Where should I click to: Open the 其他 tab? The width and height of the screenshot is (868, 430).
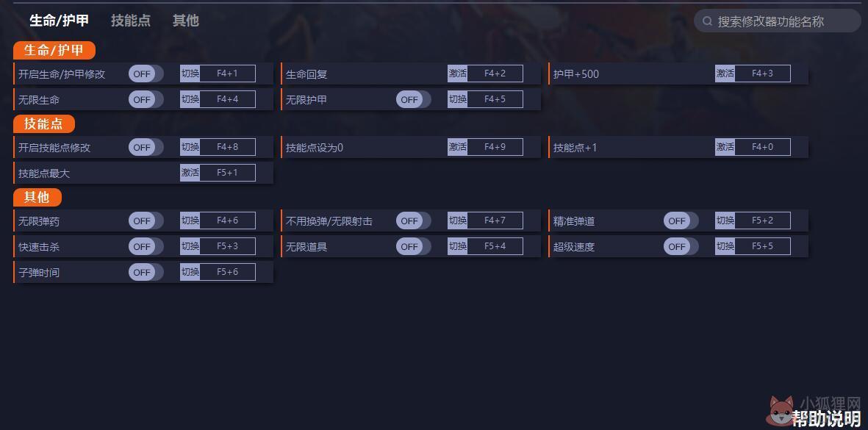point(185,21)
